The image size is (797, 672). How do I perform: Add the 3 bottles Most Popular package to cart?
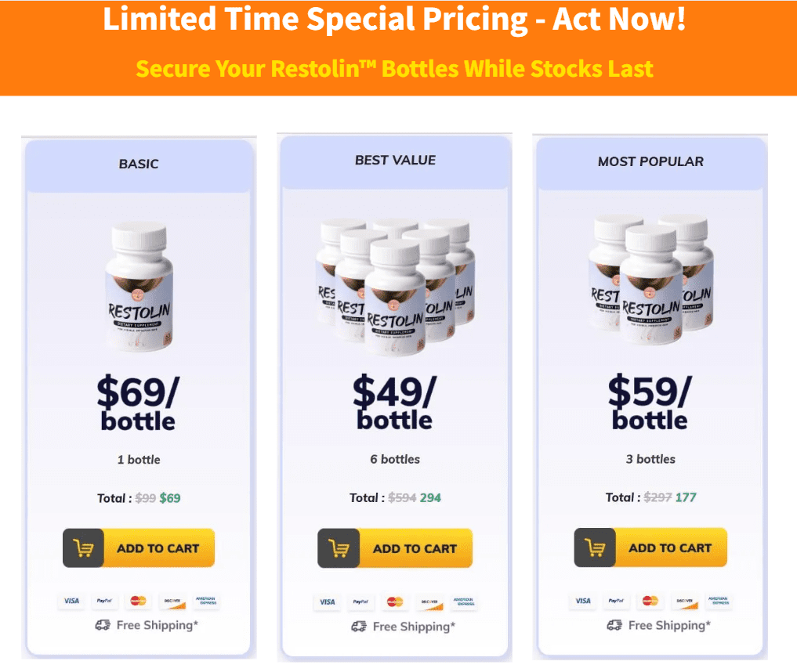[x=650, y=547]
